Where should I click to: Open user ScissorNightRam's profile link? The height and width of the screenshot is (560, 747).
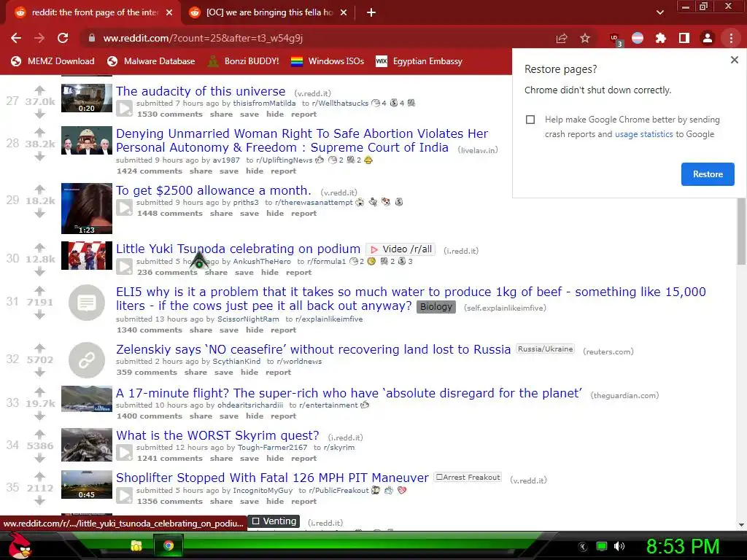point(248,319)
